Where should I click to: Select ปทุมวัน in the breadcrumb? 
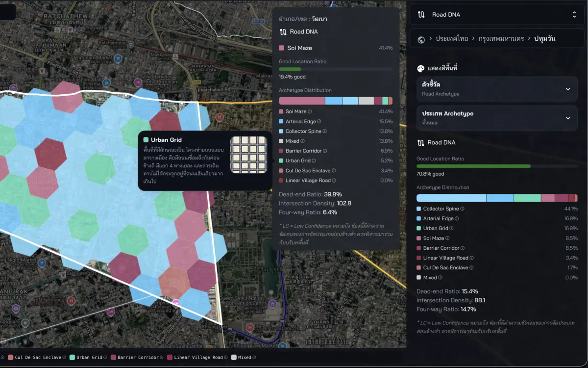545,39
